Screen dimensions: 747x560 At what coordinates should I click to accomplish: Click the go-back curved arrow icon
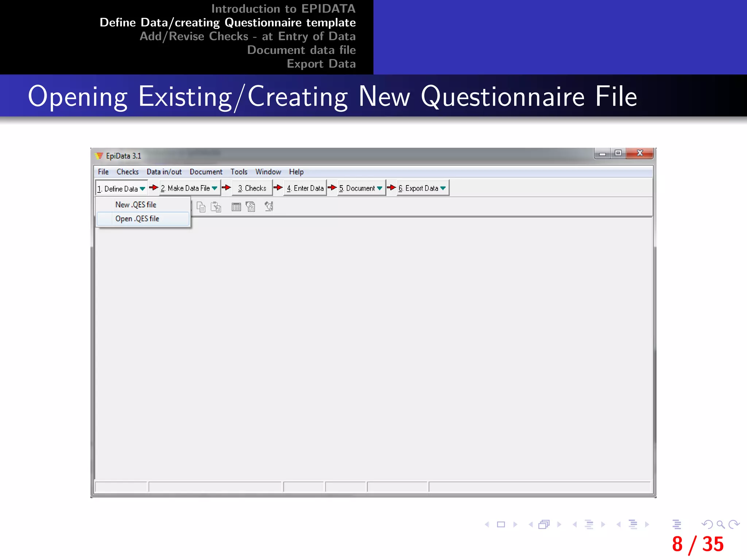point(707,524)
